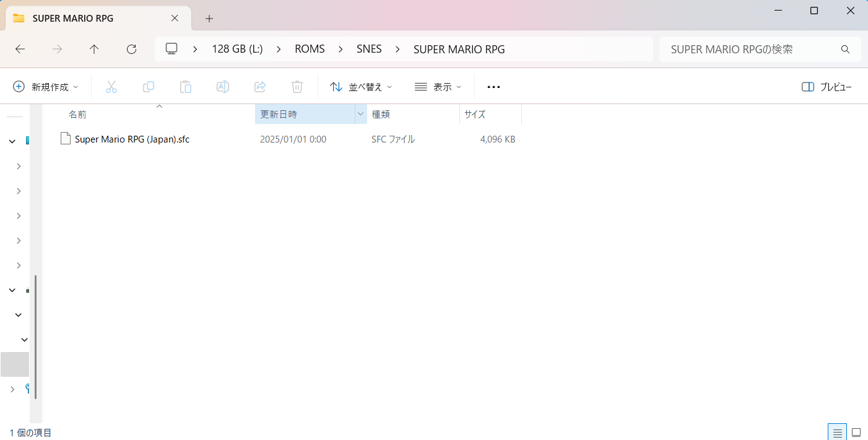Switch to details list view layout
868x440 pixels.
837,432
